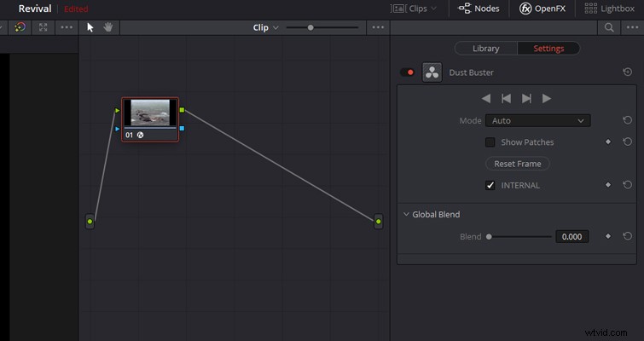Click the play reverse arrow button

(486, 99)
